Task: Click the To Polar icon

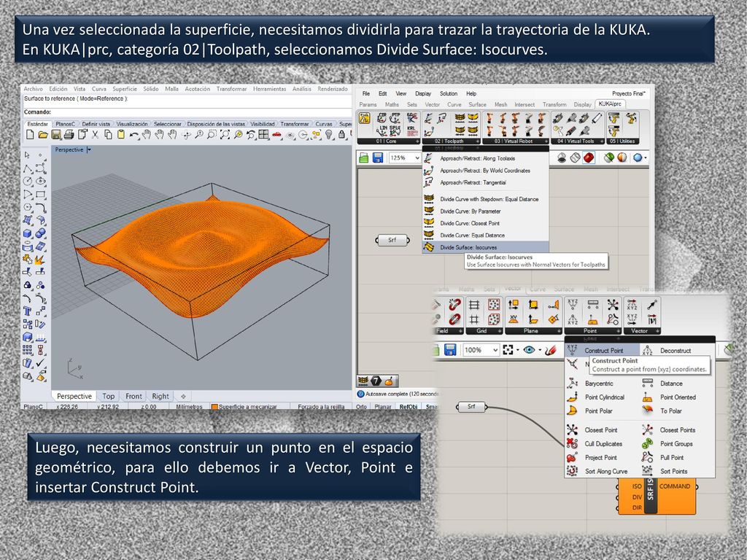Action: point(647,411)
